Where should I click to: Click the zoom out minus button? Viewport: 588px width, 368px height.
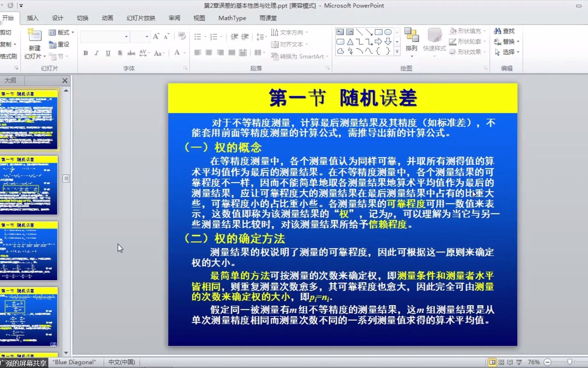click(548, 362)
